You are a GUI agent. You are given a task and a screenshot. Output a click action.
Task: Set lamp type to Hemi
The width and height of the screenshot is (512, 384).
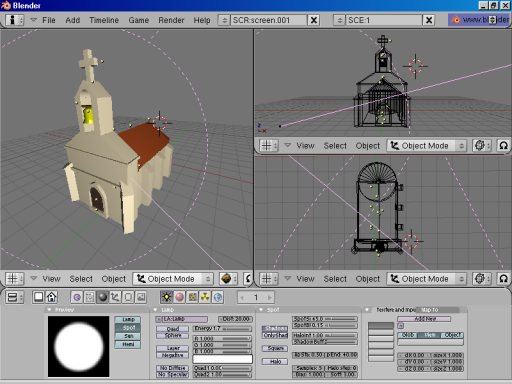[x=128, y=344]
